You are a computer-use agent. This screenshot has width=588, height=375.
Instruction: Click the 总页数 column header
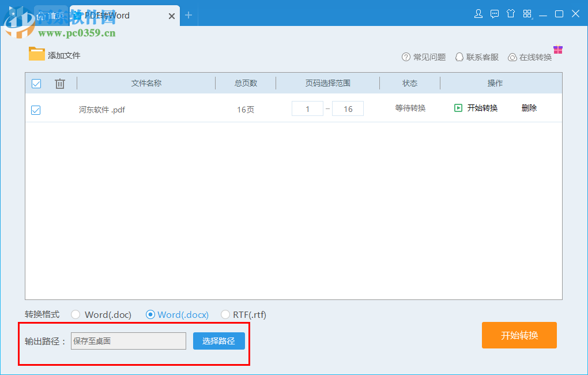(246, 83)
